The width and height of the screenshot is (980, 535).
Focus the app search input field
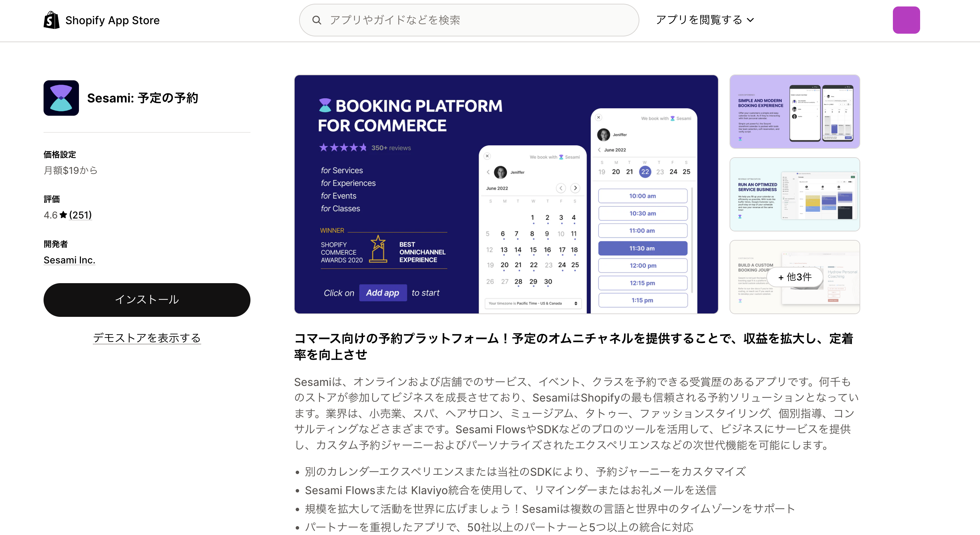point(469,20)
